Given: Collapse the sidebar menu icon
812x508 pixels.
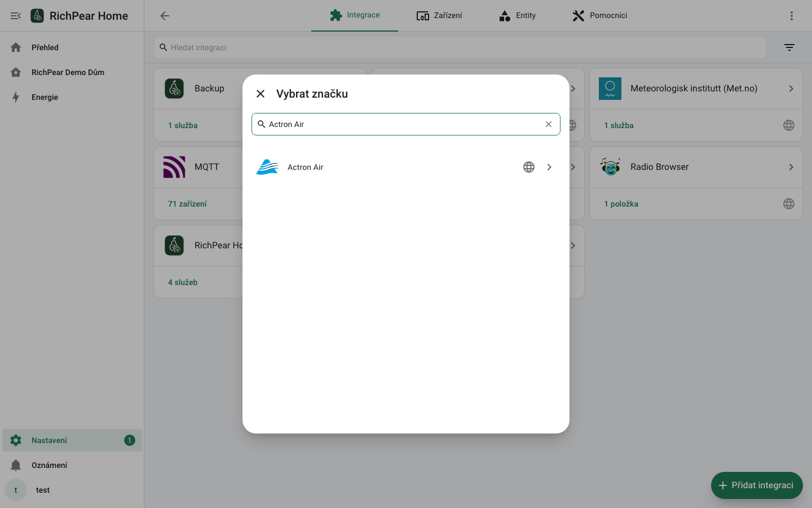Looking at the screenshot, I should pos(16,16).
